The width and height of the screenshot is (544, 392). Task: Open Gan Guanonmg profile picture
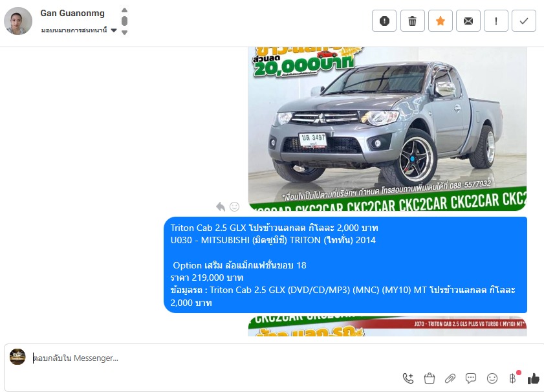click(x=18, y=21)
